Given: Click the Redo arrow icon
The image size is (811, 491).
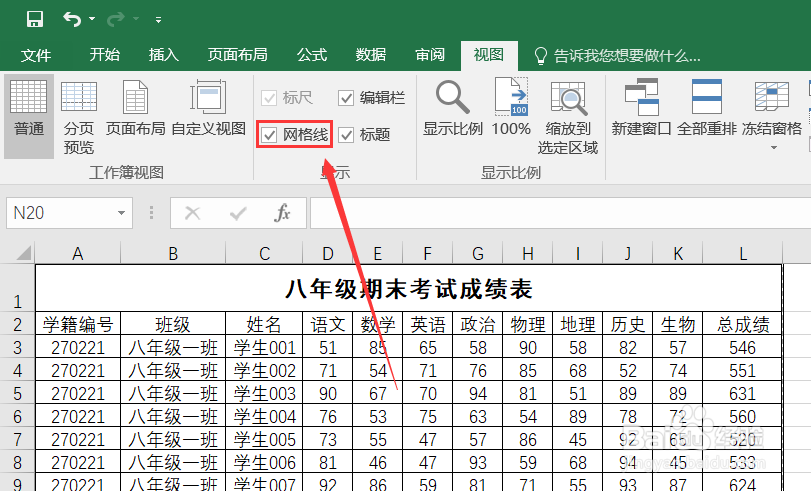Looking at the screenshot, I should pos(116,19).
